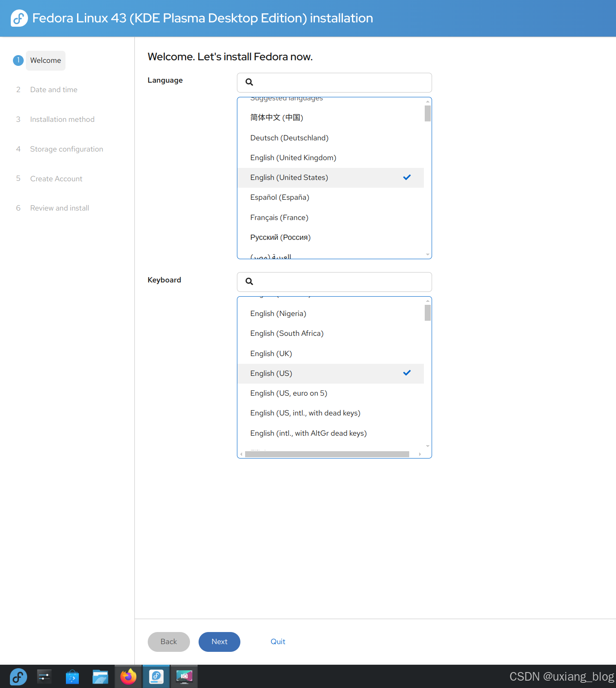Select English (United Kingdom) language
This screenshot has height=688, width=616.
tap(330, 158)
